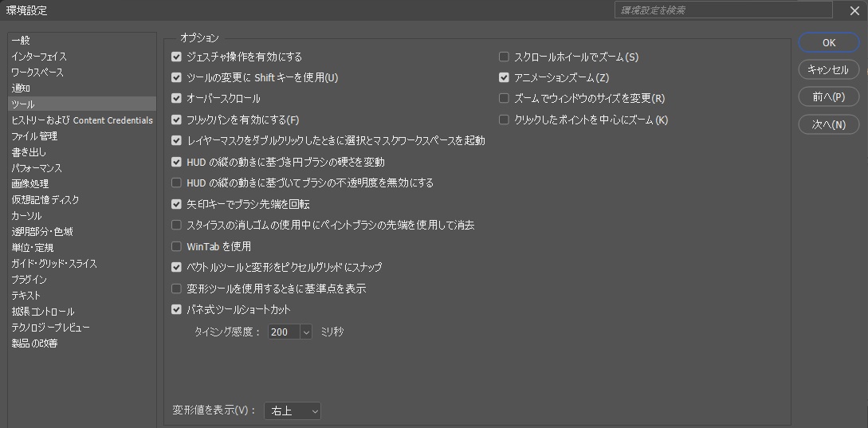
Task: Enable スタイラスの消しゴム option checkbox
Action: point(177,225)
